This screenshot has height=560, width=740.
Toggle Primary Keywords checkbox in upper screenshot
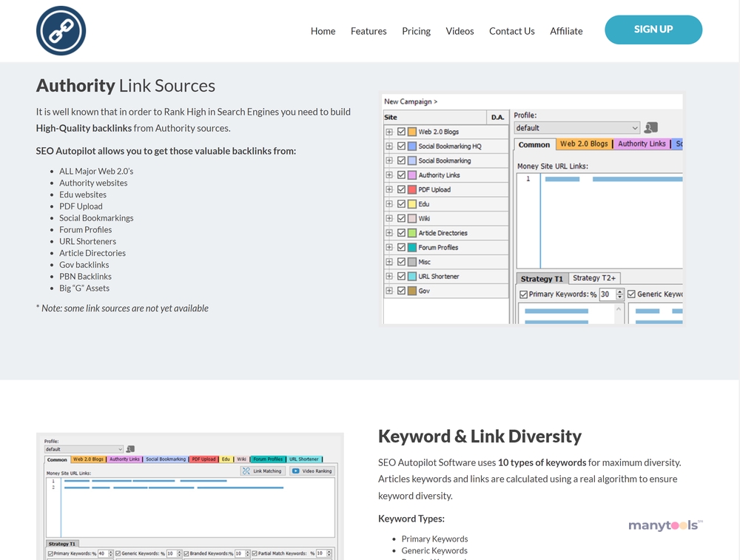pyautogui.click(x=523, y=294)
